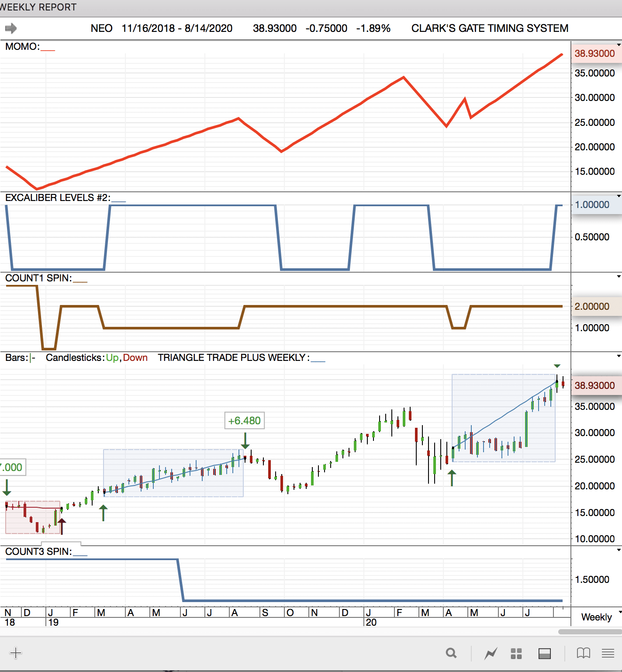Click the header last price 38.93000
The width and height of the screenshot is (622, 672).
(x=275, y=28)
